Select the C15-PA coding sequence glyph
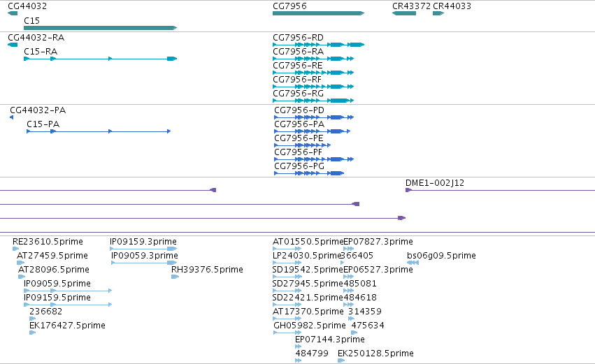 point(99,131)
